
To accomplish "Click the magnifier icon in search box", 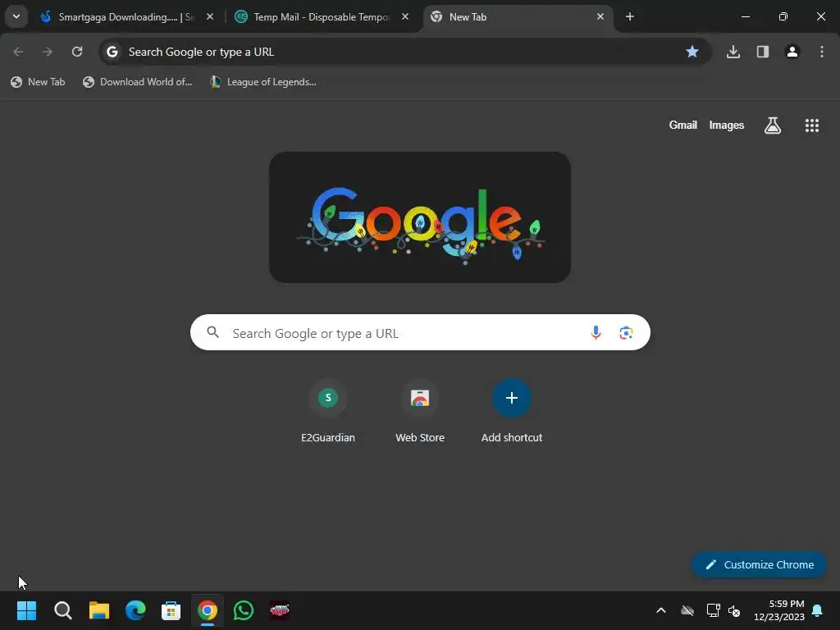I will pyautogui.click(x=213, y=333).
